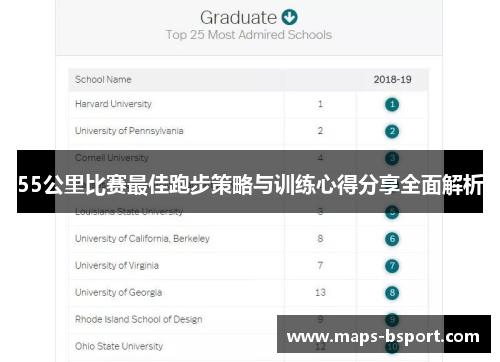Click the Graduate down-arrow icon

click(289, 17)
